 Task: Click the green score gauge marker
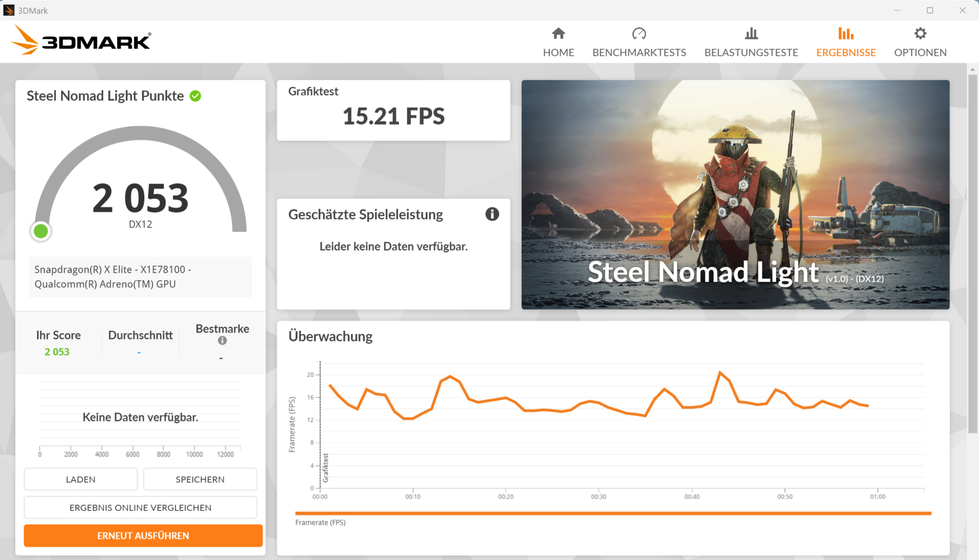(x=41, y=231)
